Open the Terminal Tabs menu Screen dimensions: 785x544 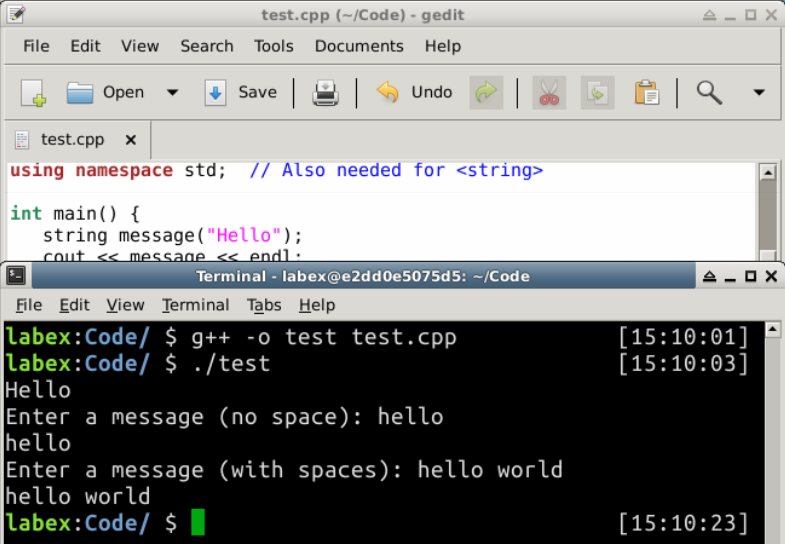264,305
